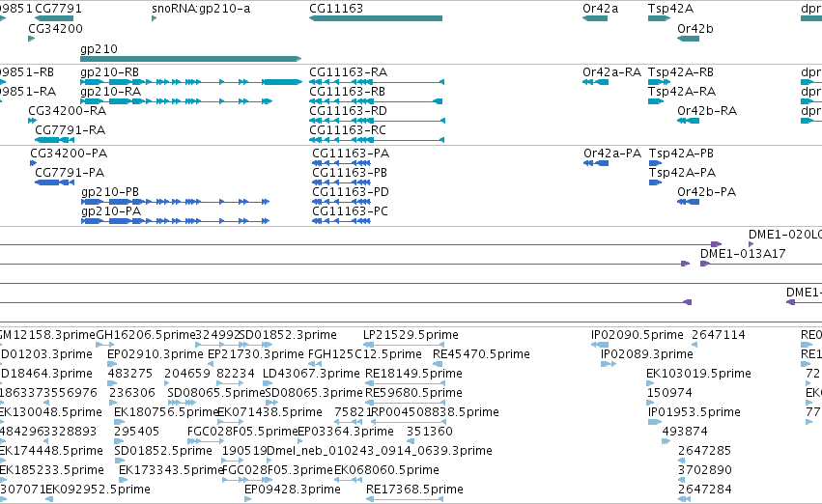Select the CG7791-RA transcript
The image size is (822, 504).
pyautogui.click(x=54, y=140)
